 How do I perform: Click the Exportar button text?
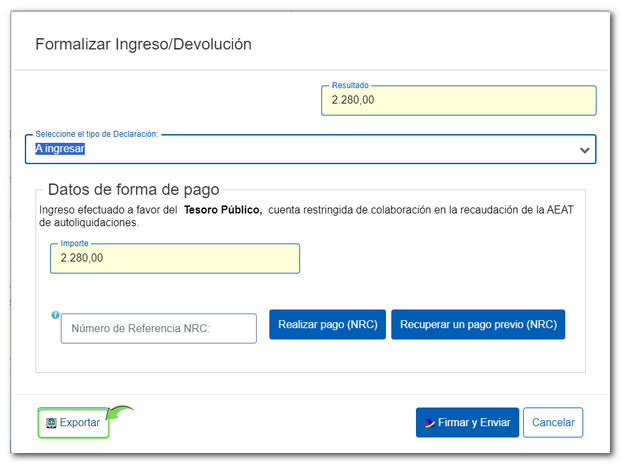click(80, 423)
